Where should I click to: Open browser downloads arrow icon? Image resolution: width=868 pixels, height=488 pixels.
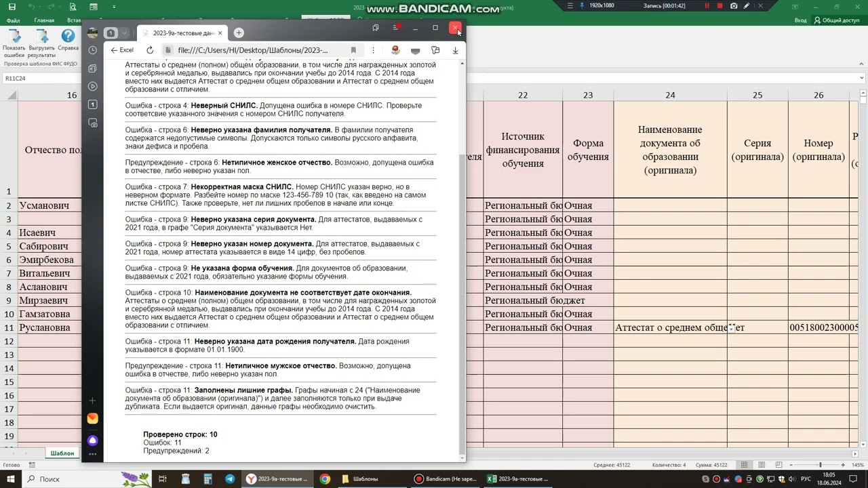tap(455, 50)
